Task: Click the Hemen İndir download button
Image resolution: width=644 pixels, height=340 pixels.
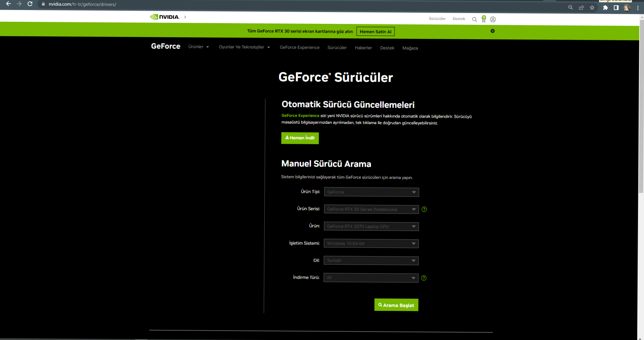Action: pyautogui.click(x=300, y=138)
